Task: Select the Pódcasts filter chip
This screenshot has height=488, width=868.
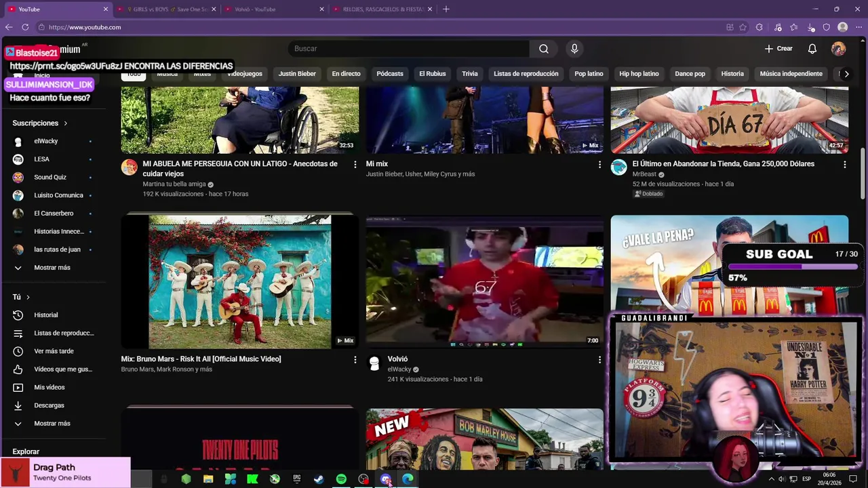Action: (390, 74)
